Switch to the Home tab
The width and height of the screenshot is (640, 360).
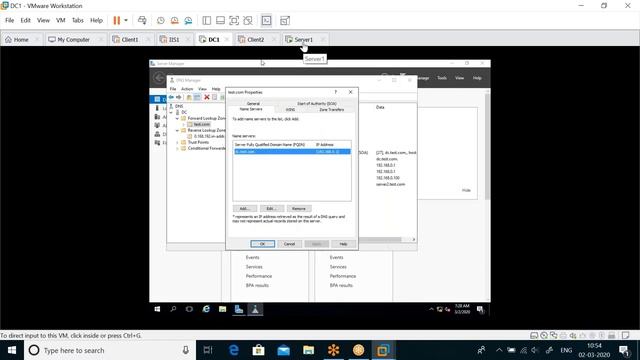(21, 40)
